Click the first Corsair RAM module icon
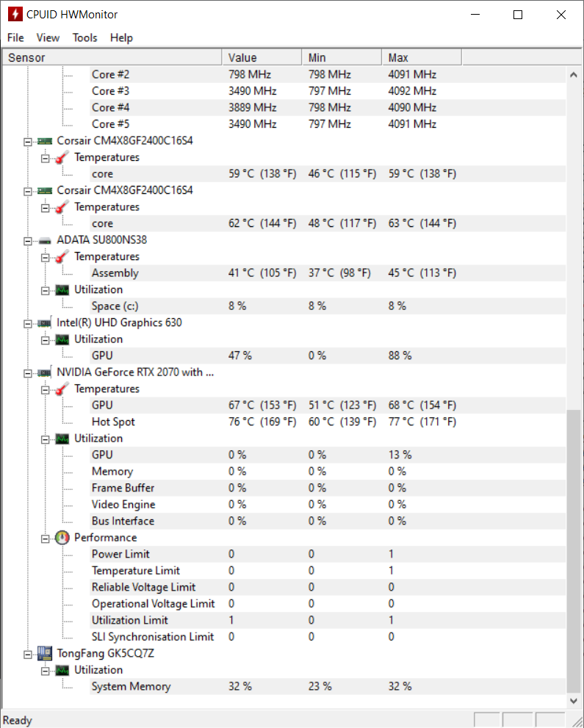Image resolution: width=584 pixels, height=728 pixels. (45, 141)
